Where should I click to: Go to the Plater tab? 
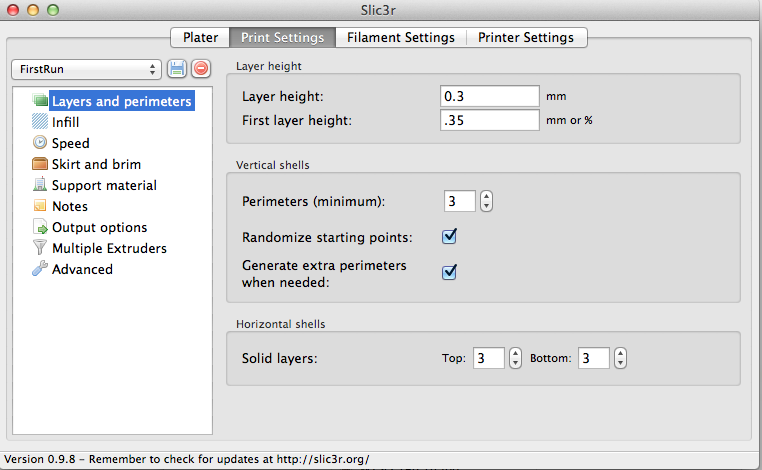(200, 37)
